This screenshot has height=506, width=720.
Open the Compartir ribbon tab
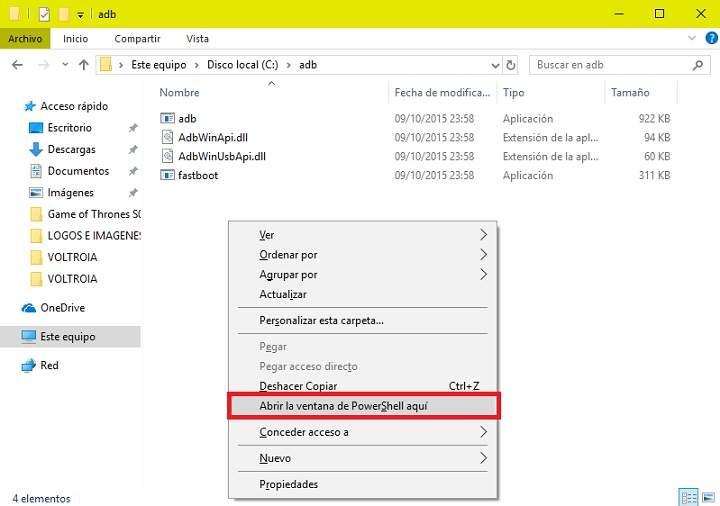click(137, 39)
